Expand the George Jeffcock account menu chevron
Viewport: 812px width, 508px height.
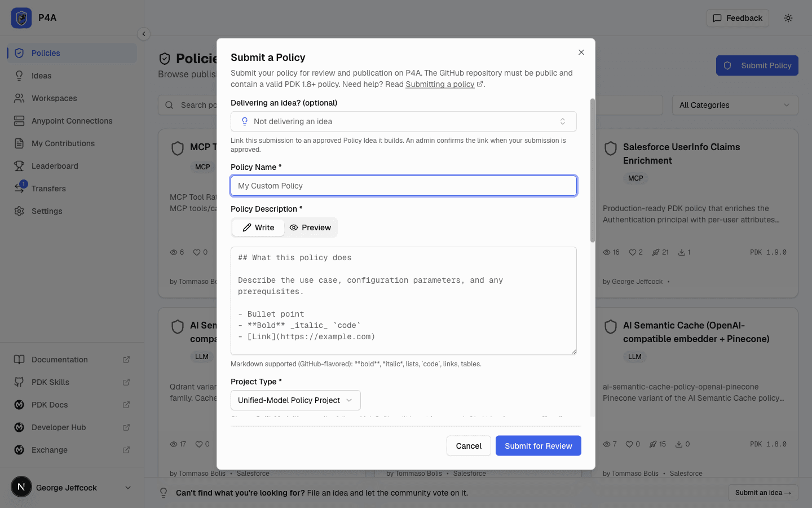128,488
